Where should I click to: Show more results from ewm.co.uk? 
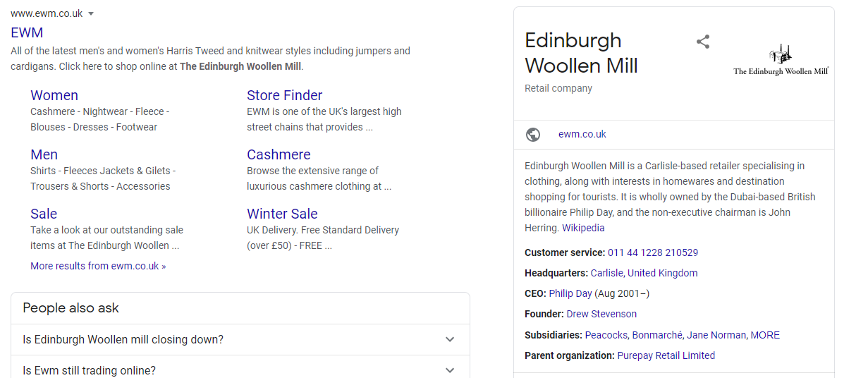(x=98, y=267)
